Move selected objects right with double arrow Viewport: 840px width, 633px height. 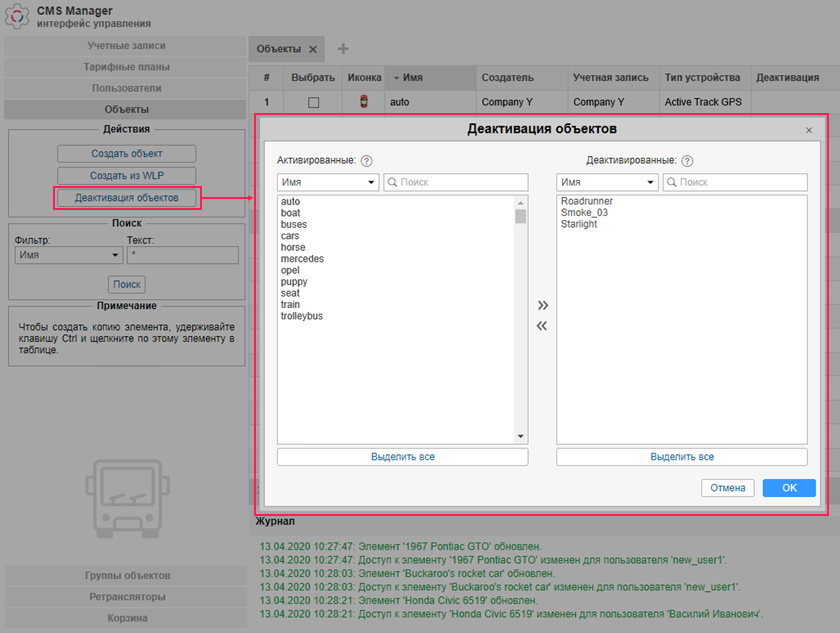click(x=542, y=305)
